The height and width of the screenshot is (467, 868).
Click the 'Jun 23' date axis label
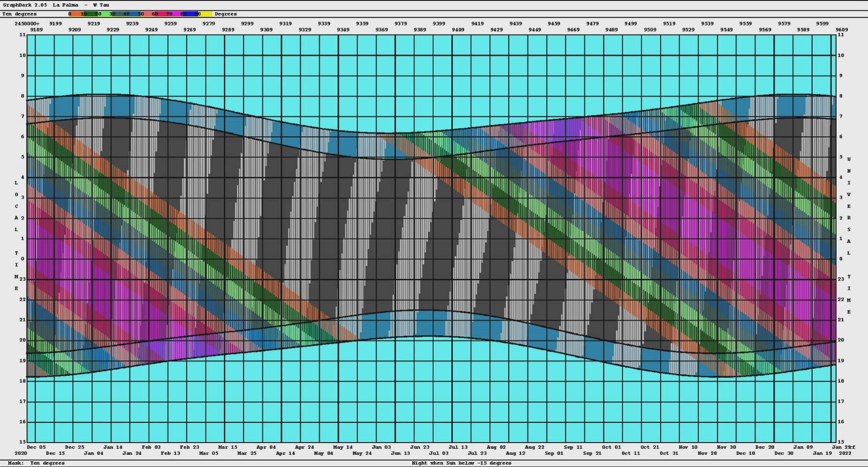click(x=419, y=447)
